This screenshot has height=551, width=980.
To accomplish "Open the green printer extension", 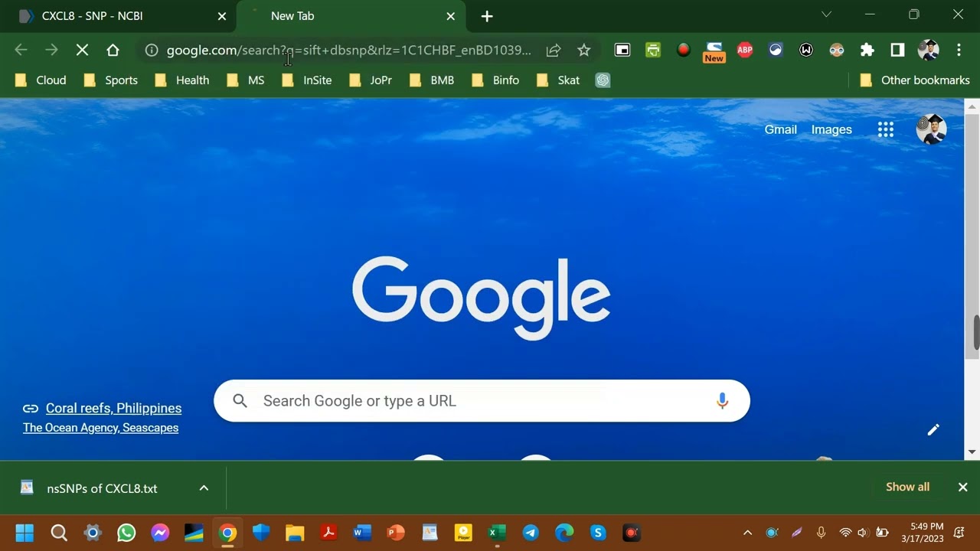I will click(653, 50).
